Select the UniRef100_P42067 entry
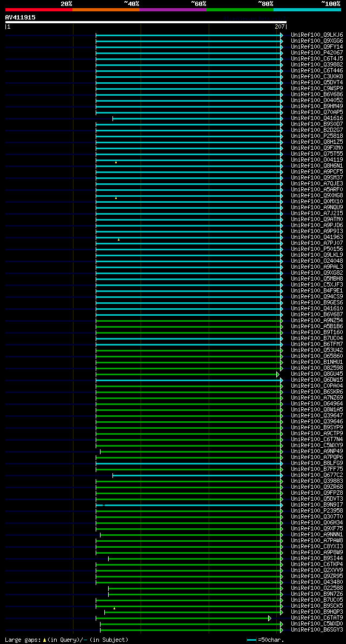This screenshot has height=644, width=346. tap(317, 53)
